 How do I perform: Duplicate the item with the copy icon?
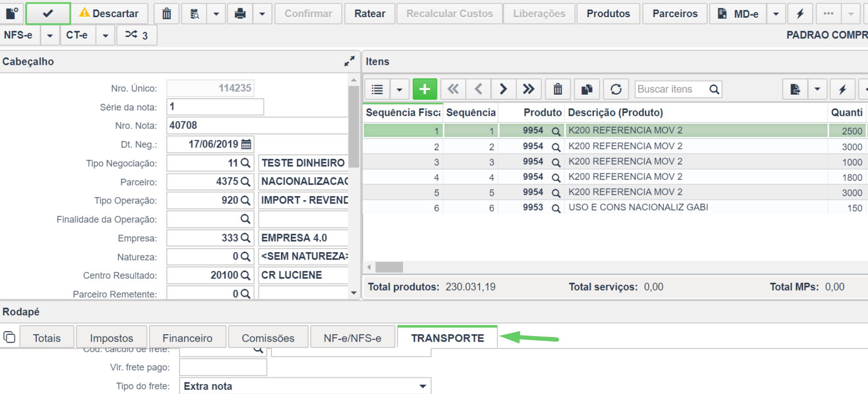[587, 89]
